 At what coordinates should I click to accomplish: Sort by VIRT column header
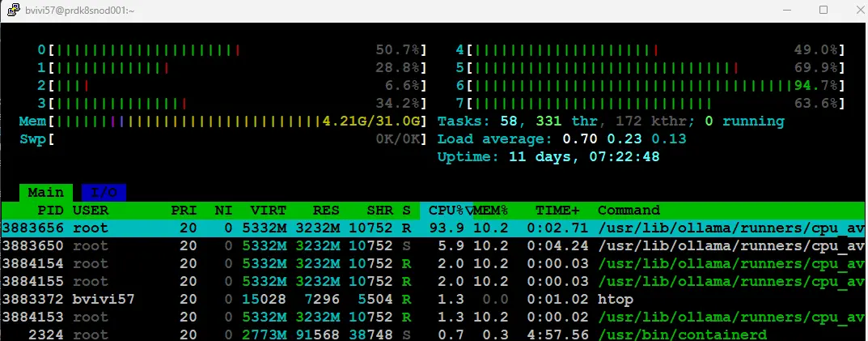(268, 210)
